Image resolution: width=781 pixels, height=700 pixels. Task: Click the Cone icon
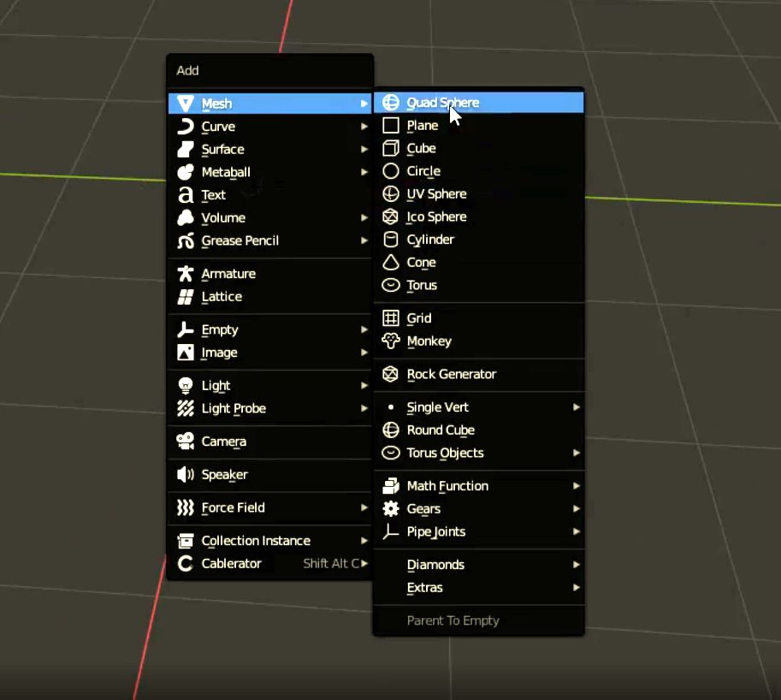390,262
